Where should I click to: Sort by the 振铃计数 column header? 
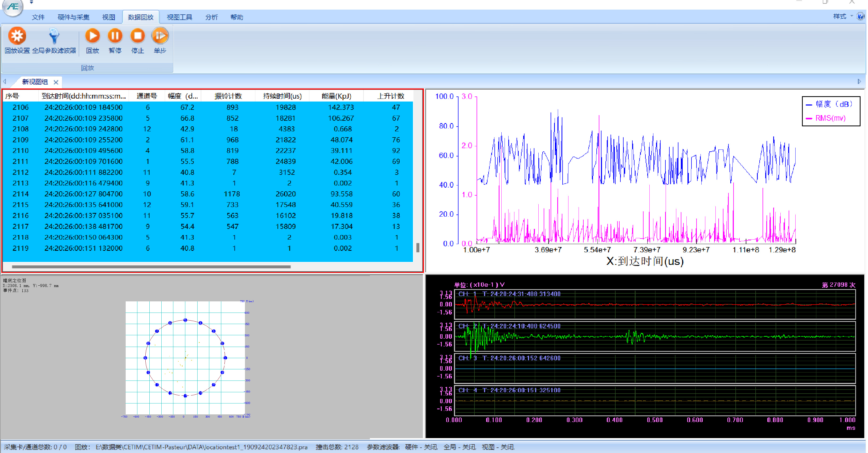228,96
